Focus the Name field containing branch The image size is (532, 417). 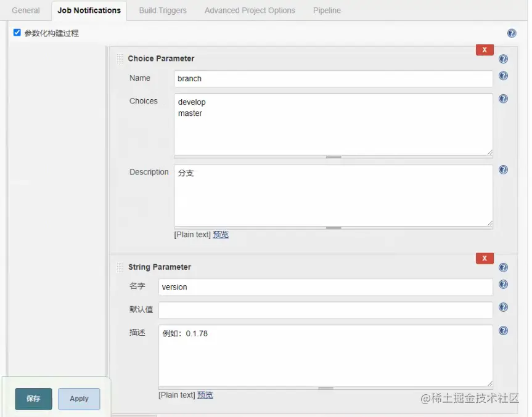tap(333, 79)
